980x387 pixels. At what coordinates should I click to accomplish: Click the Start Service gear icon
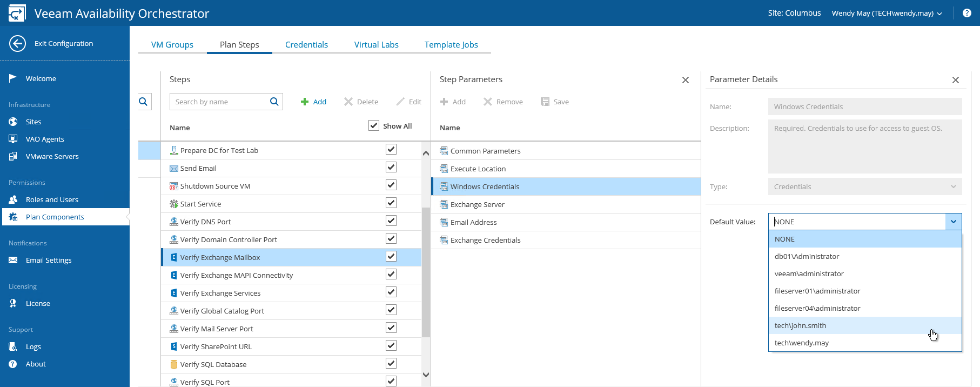pos(174,204)
